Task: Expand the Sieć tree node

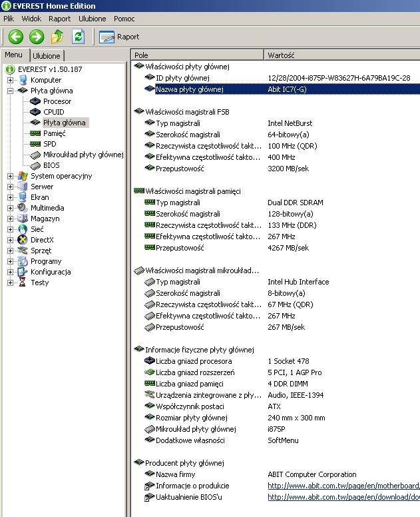Action: [10, 229]
